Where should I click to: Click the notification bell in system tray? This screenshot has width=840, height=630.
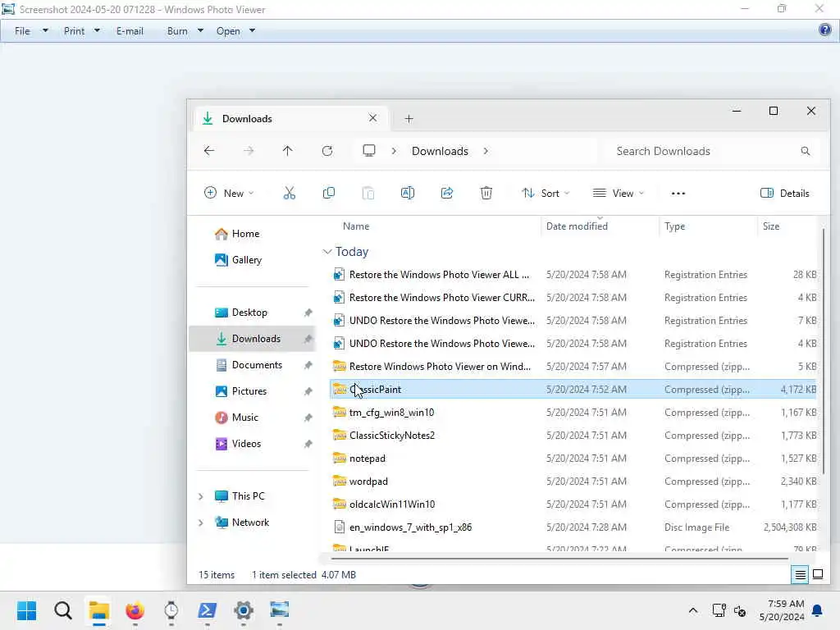818,610
